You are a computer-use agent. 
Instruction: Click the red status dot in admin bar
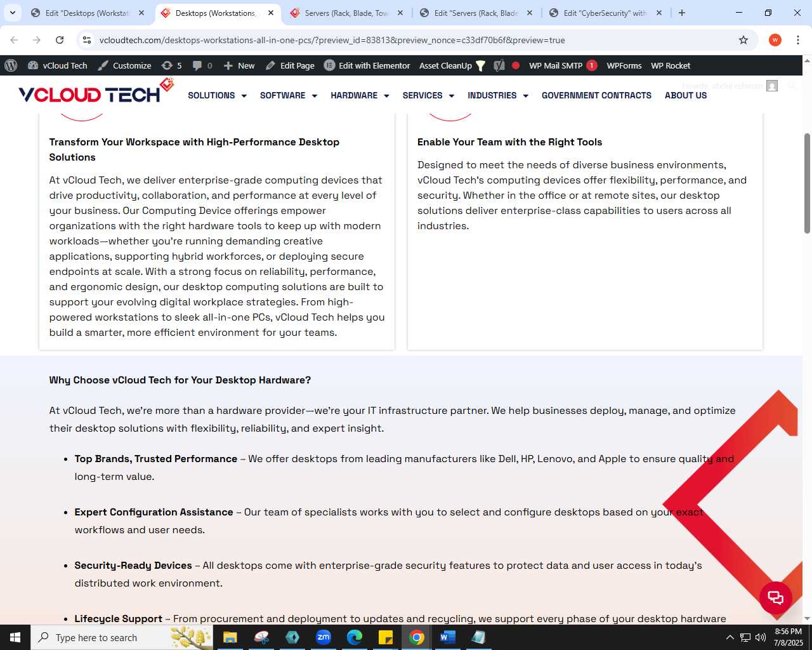pyautogui.click(x=516, y=65)
